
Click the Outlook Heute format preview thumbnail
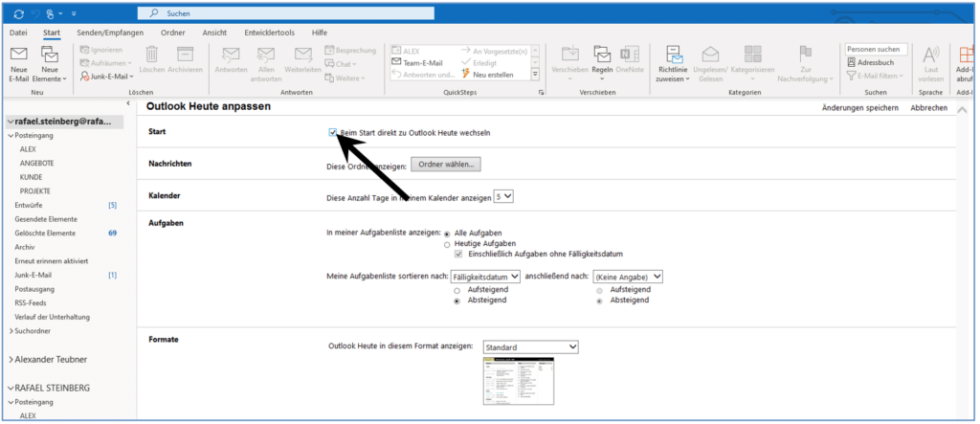point(519,382)
